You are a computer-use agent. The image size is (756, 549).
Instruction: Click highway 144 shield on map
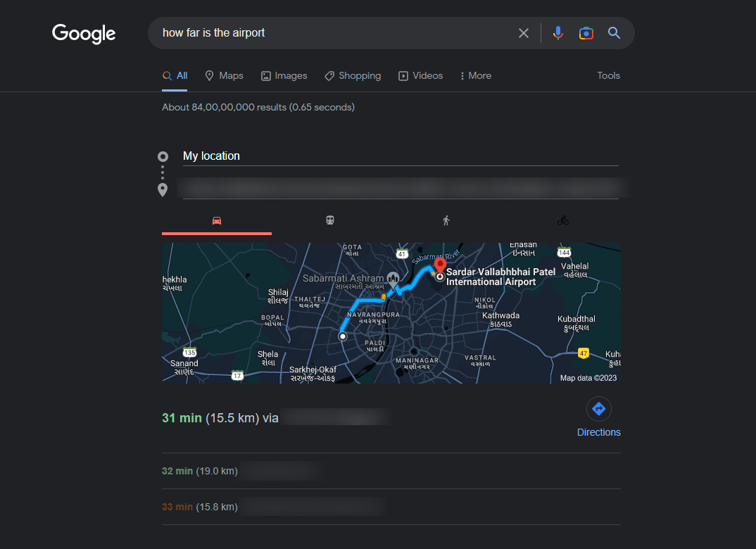click(x=564, y=252)
